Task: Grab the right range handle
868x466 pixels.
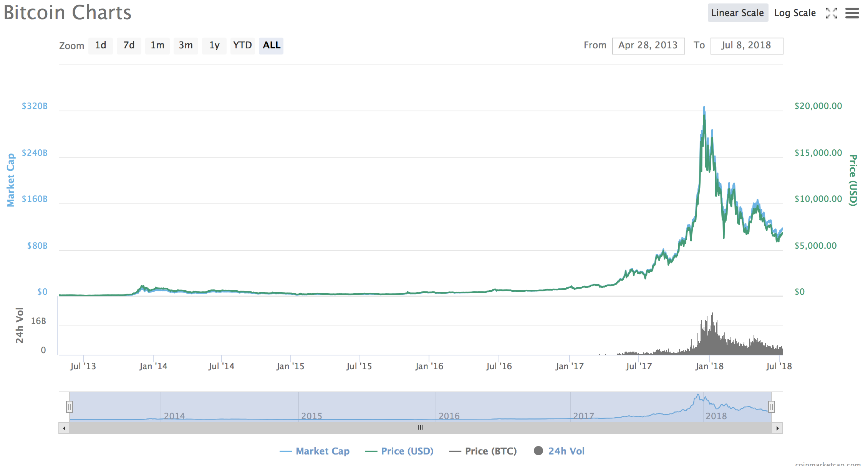Action: pyautogui.click(x=772, y=407)
